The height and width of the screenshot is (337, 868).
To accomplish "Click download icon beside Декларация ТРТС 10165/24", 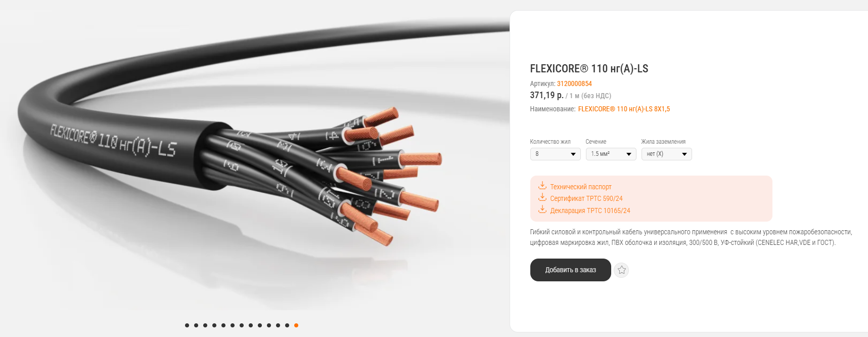I will [x=542, y=209].
